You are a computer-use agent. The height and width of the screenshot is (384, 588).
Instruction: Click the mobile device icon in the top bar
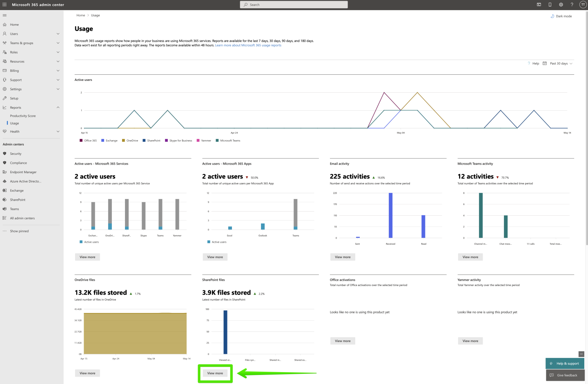(550, 4)
